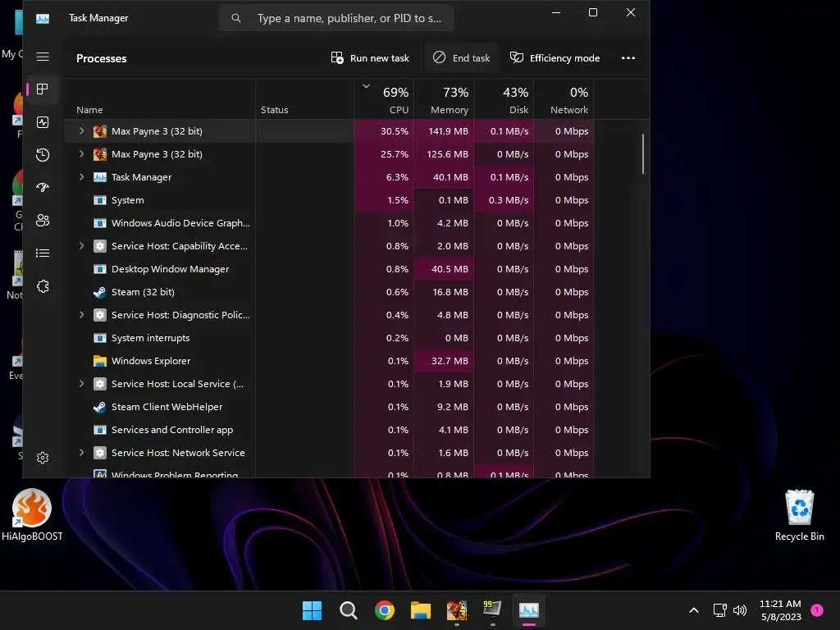Image resolution: width=840 pixels, height=630 pixels.
Task: Open taskbar Search
Action: point(348,610)
